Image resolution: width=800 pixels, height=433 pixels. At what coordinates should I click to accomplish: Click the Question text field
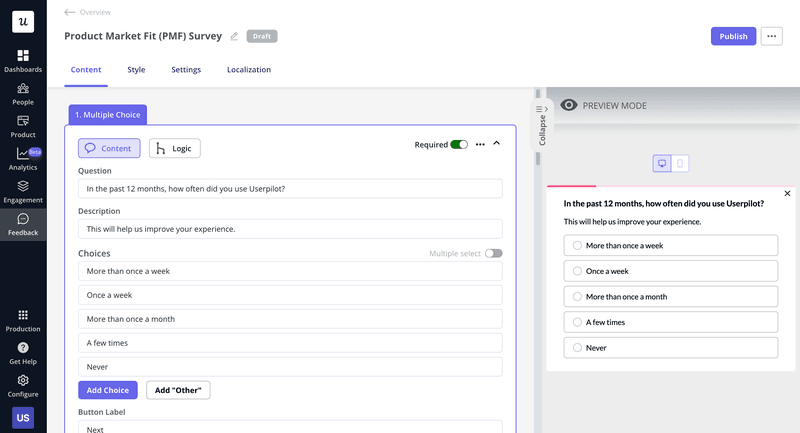290,189
